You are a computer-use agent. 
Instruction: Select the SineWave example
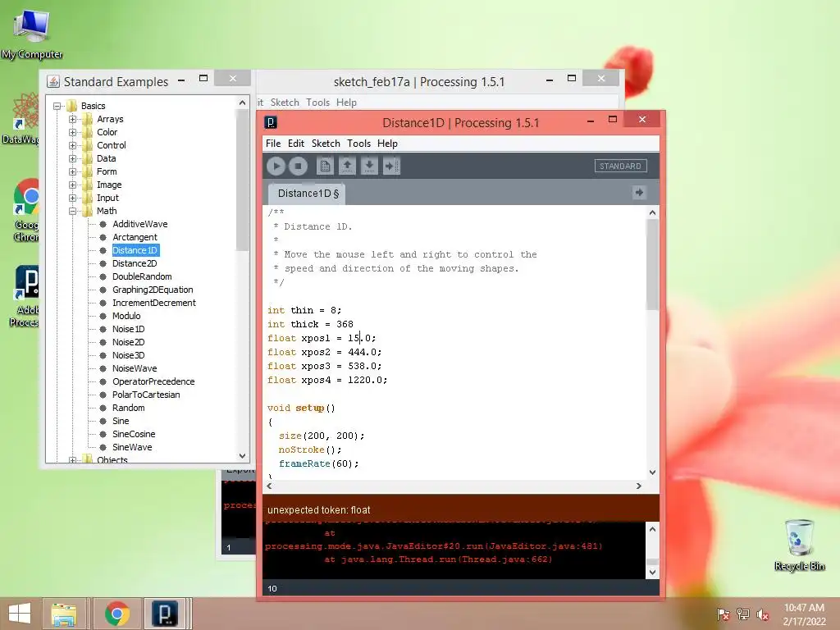[x=132, y=447]
